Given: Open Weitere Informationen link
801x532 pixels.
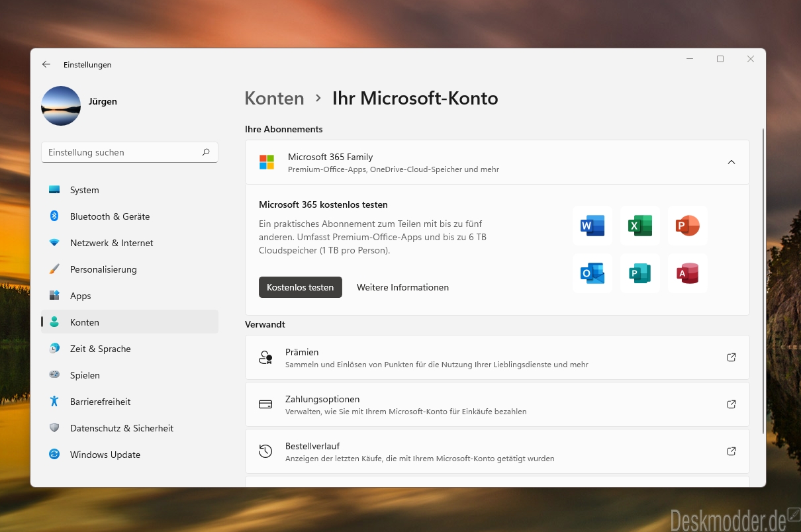Looking at the screenshot, I should click(402, 287).
